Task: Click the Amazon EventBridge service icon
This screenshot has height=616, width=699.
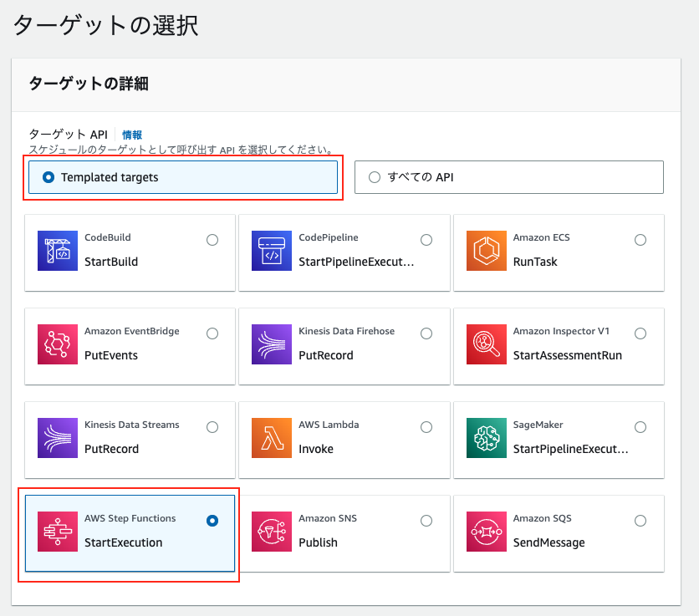Action: tap(58, 344)
